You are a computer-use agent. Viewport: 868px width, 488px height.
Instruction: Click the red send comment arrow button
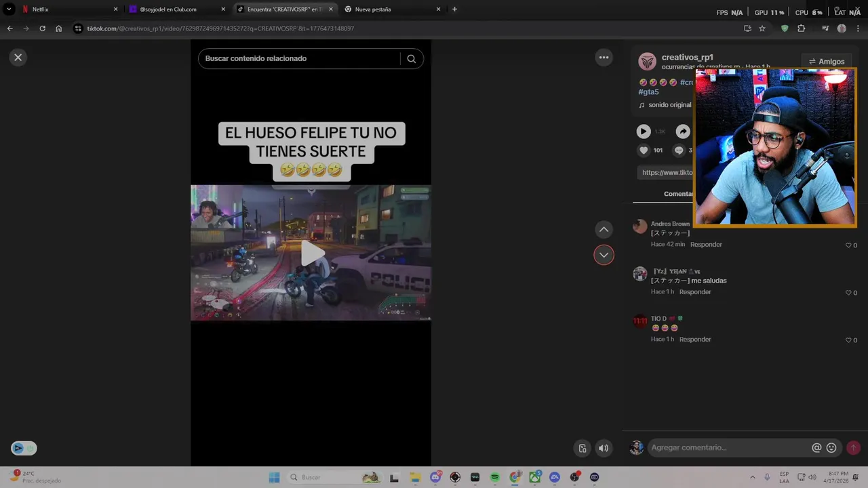(x=853, y=448)
